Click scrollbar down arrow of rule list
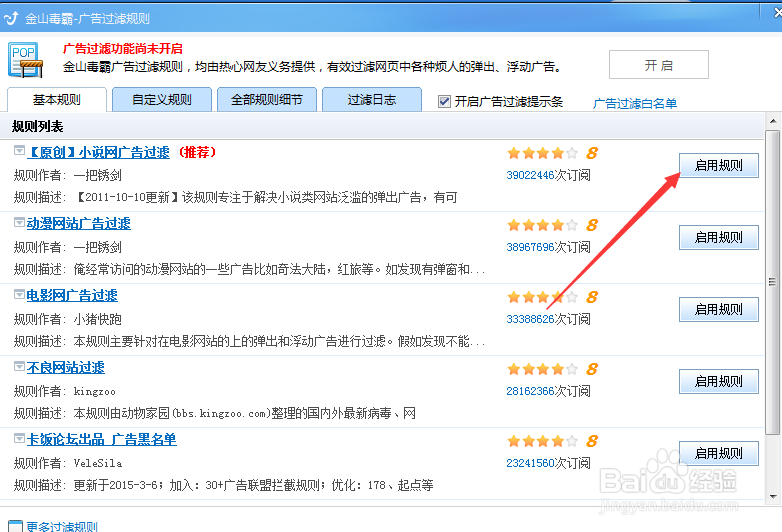Screen dimensions: 782x532 point(773,497)
